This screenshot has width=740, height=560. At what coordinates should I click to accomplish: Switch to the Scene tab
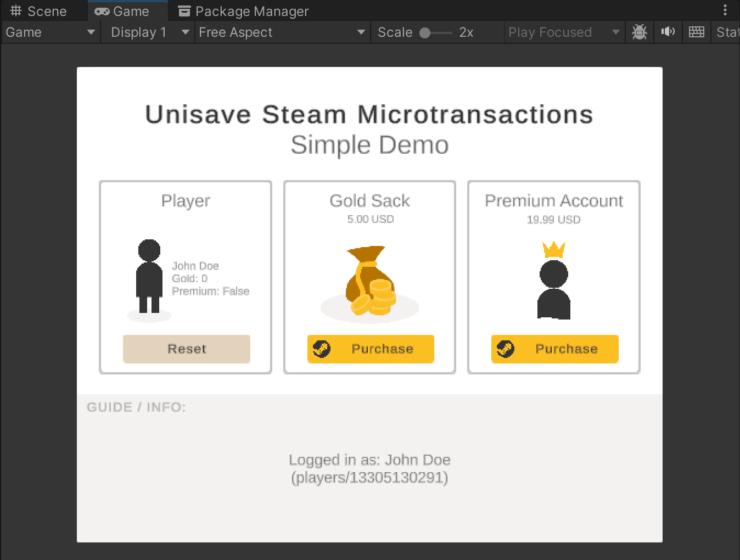pyautogui.click(x=39, y=11)
